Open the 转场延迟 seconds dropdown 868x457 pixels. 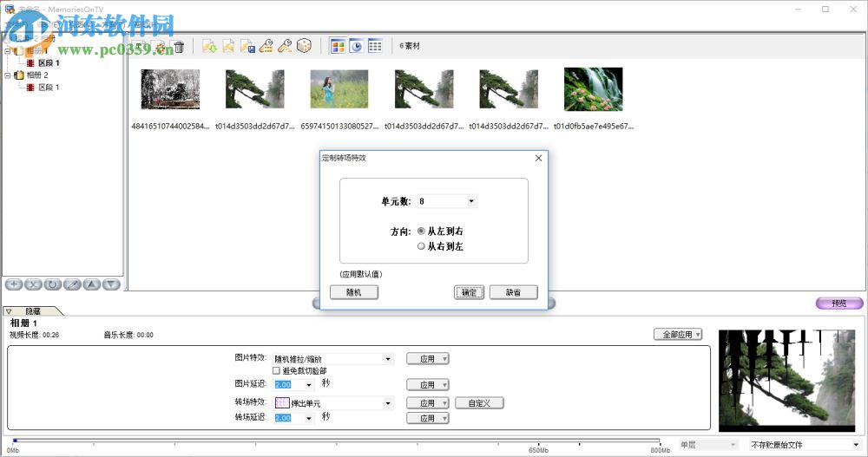tap(309, 418)
